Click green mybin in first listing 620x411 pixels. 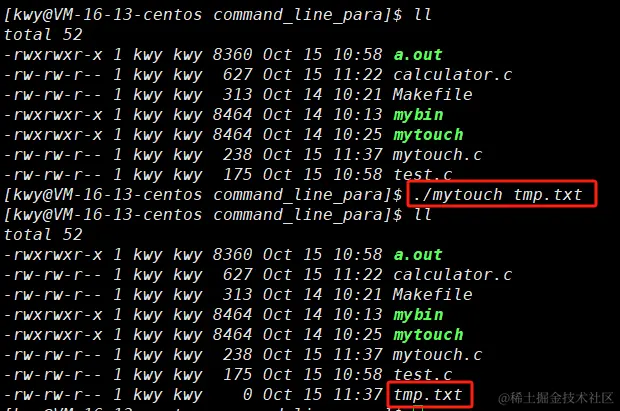[x=418, y=115]
